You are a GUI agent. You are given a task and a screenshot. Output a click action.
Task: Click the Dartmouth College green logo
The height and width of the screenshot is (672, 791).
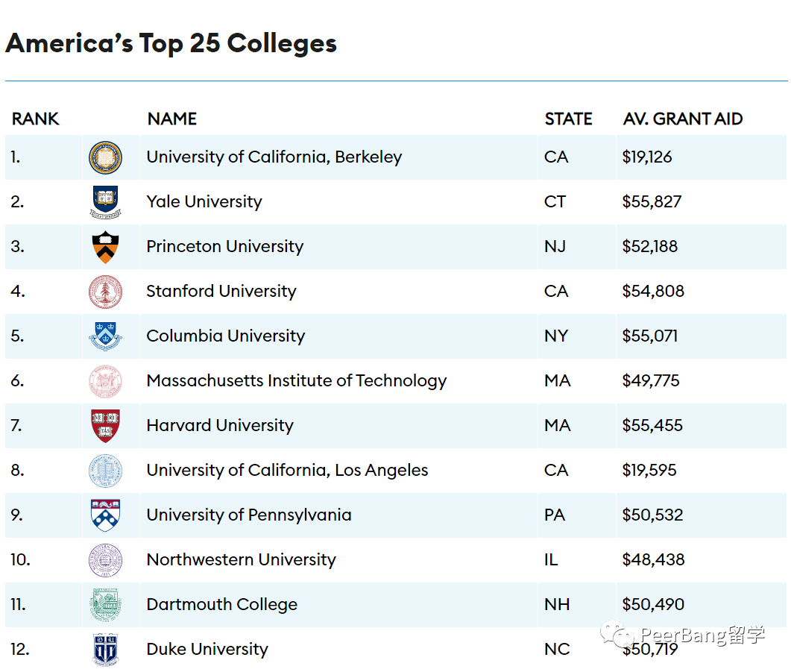[105, 605]
